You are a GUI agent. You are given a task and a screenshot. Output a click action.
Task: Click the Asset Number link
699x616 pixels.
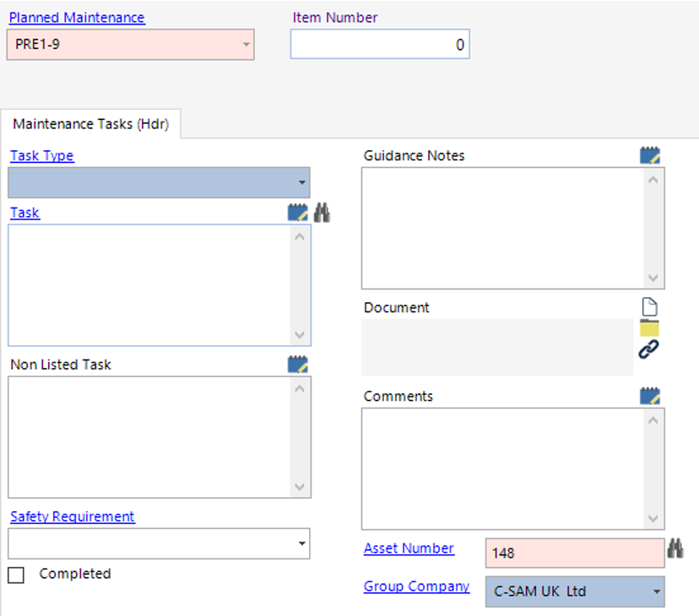coord(409,548)
